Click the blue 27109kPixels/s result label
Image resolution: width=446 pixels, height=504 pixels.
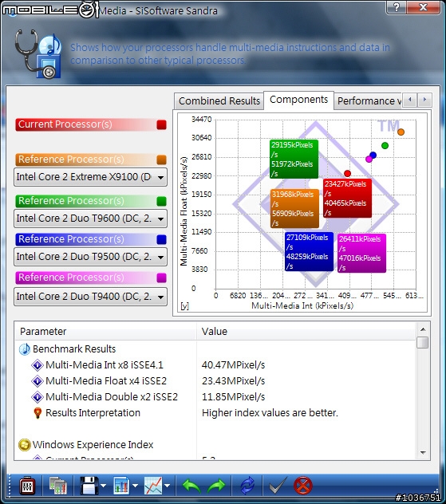pos(309,252)
